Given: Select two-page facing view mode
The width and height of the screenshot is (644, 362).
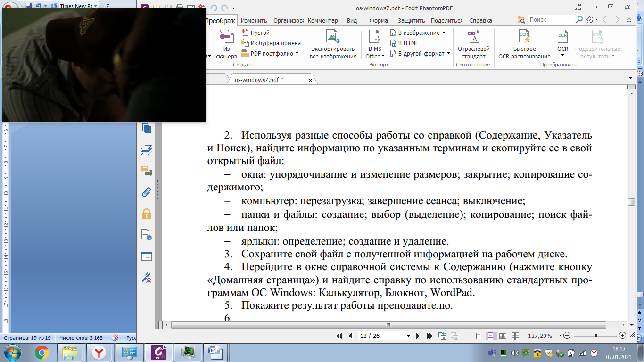Looking at the screenshot, I should tap(503, 336).
